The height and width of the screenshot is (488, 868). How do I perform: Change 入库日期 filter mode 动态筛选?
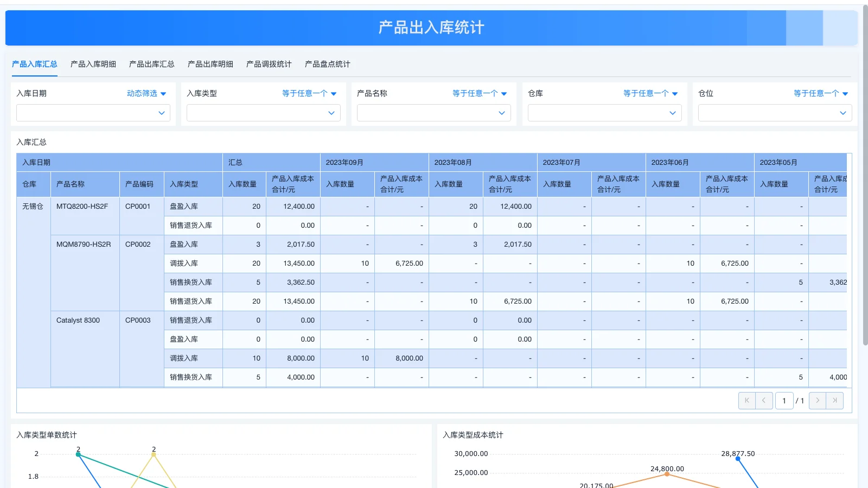point(146,93)
